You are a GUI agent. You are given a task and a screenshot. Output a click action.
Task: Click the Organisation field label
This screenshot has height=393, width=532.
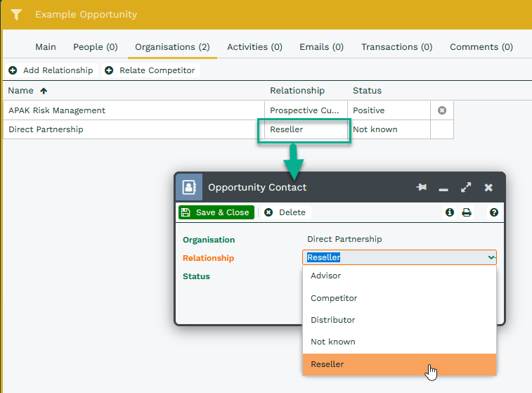click(209, 240)
